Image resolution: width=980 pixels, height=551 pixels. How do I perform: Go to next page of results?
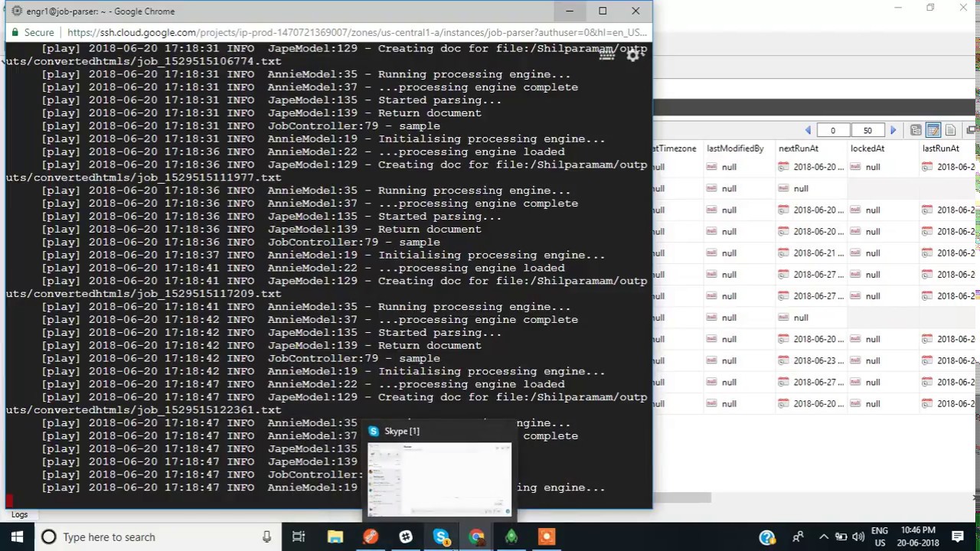click(893, 131)
